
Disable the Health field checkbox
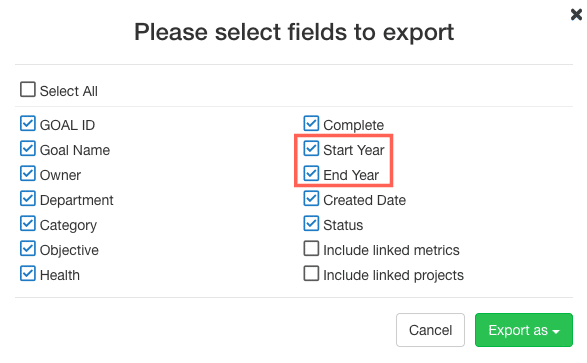tap(28, 274)
